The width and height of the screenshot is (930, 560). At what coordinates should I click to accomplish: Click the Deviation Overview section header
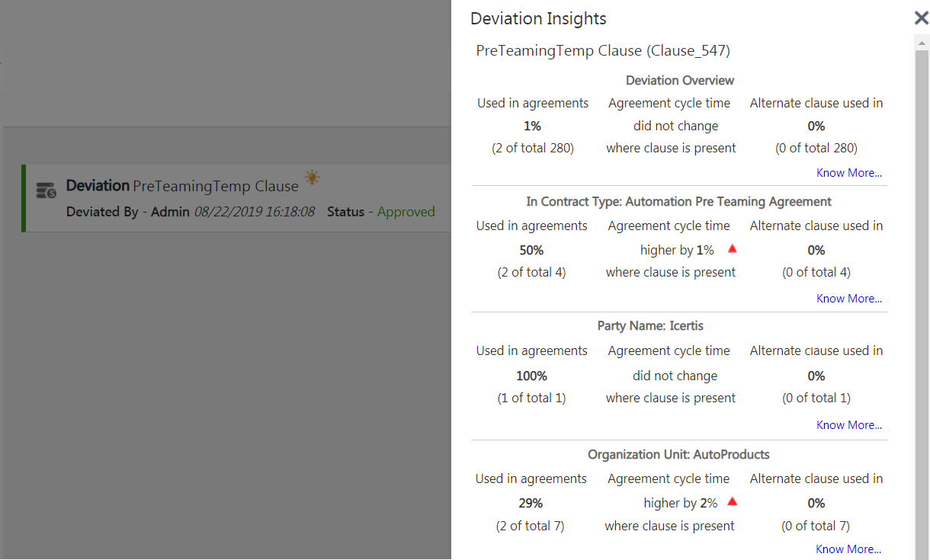[x=680, y=81]
